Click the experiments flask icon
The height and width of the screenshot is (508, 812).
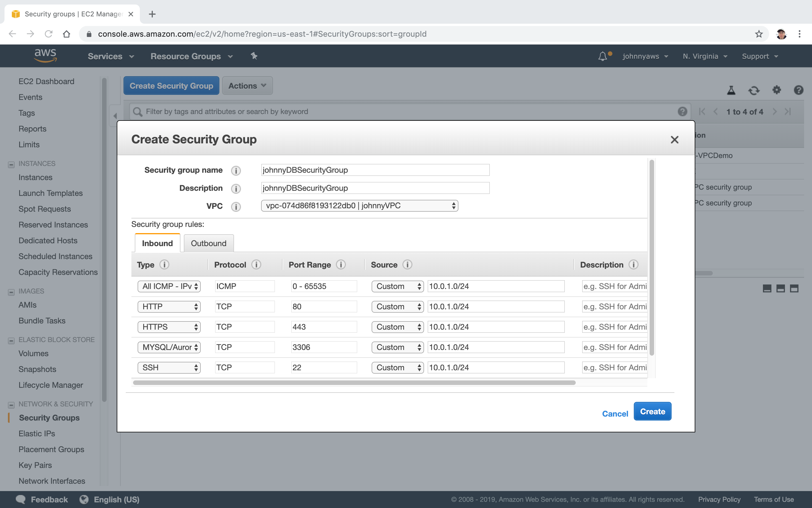[x=731, y=90]
